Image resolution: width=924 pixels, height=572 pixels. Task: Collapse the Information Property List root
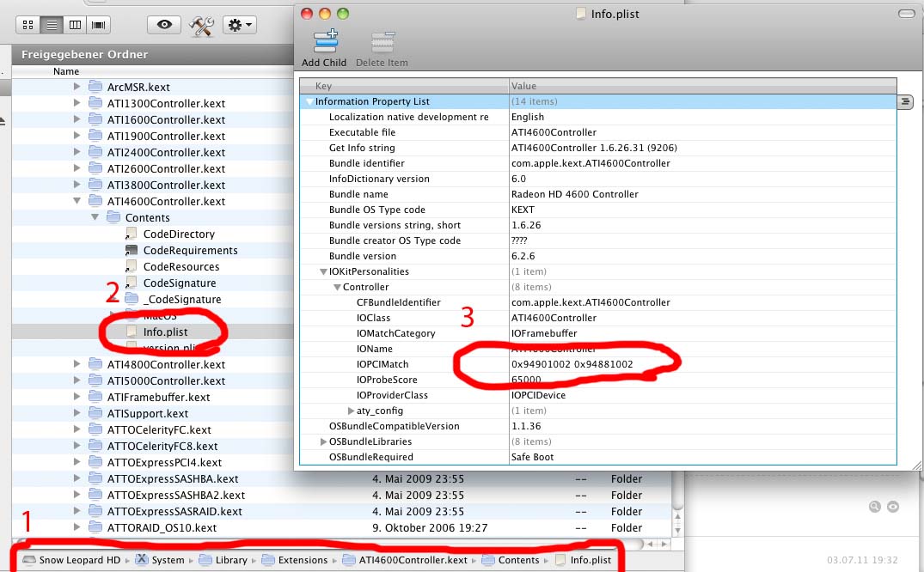click(x=309, y=101)
